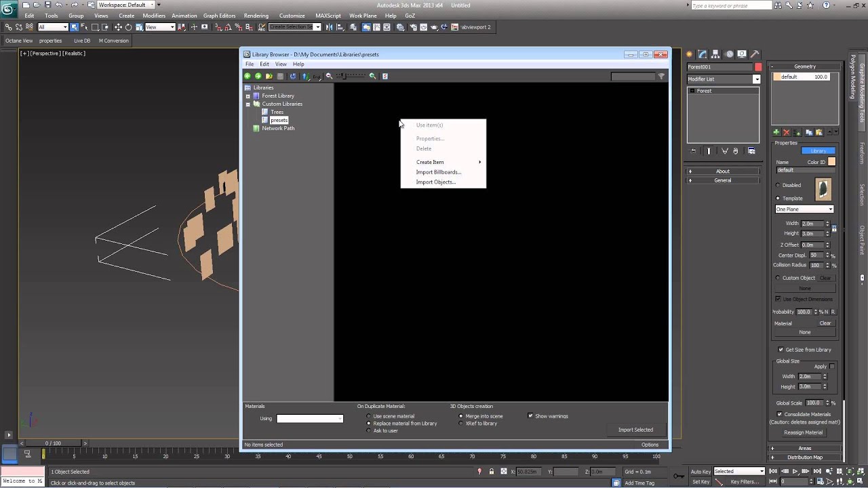Click the Import Selected button
The image size is (868, 488).
(x=635, y=430)
